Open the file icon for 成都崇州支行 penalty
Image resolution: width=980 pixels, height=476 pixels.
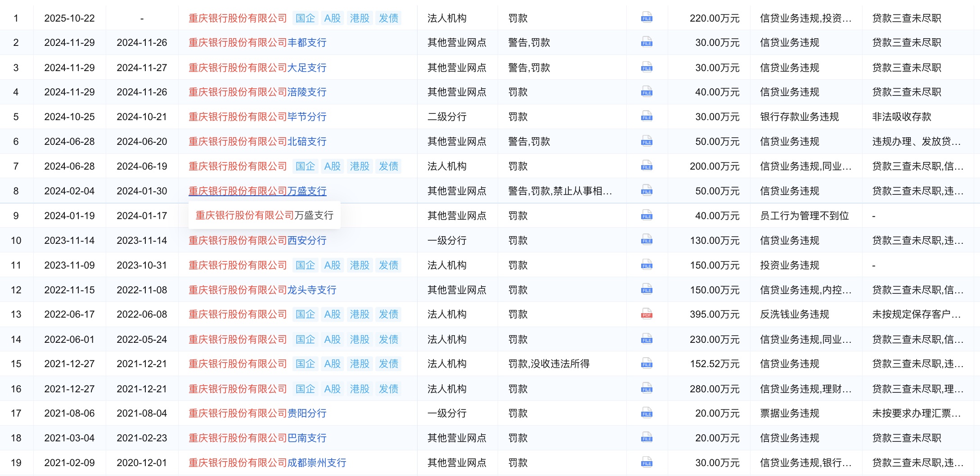(x=647, y=463)
